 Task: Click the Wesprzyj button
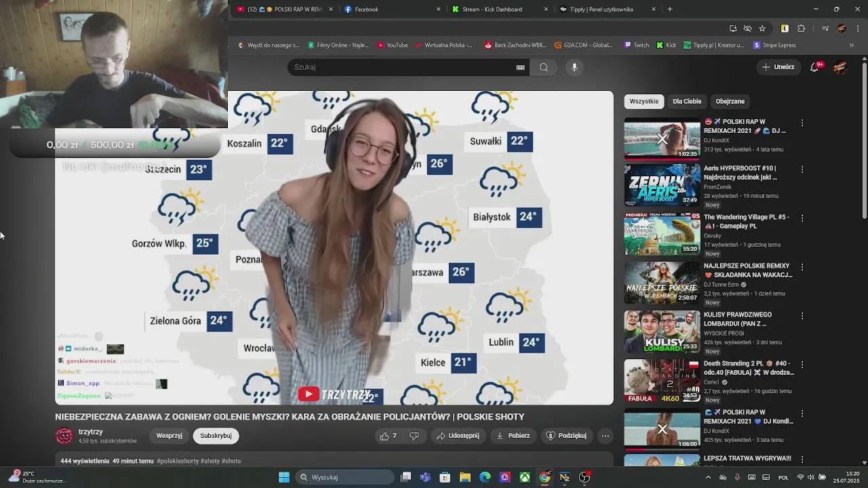pos(170,436)
